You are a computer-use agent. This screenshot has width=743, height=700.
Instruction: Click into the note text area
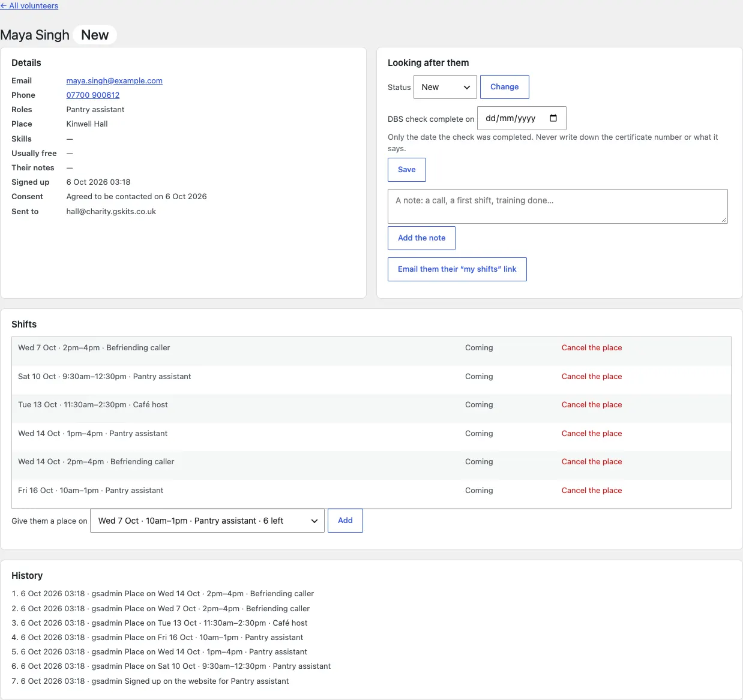click(558, 206)
